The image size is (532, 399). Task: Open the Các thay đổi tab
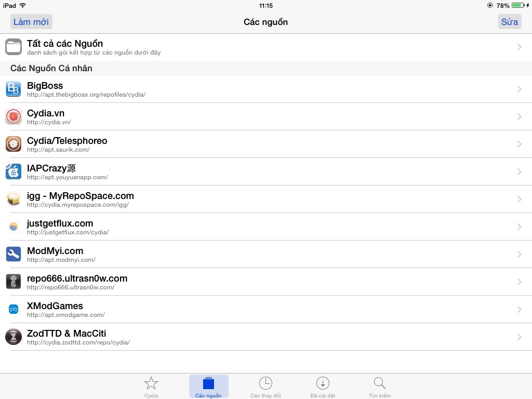point(265,387)
